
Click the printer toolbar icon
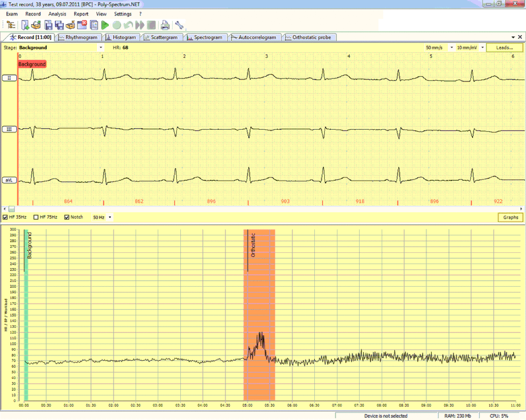pyautogui.click(x=165, y=25)
